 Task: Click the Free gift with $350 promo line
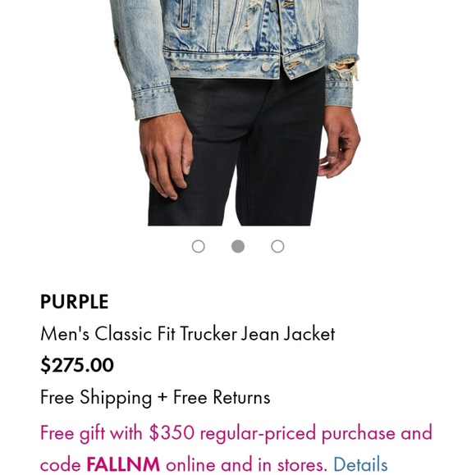tap(236, 433)
